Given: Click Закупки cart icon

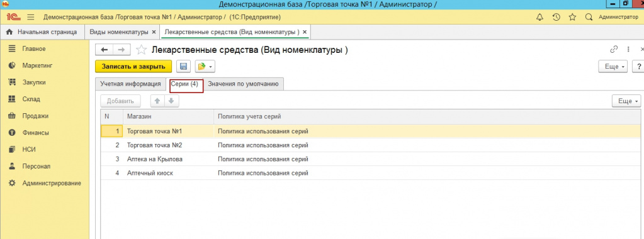Looking at the screenshot, I should pyautogui.click(x=12, y=82).
